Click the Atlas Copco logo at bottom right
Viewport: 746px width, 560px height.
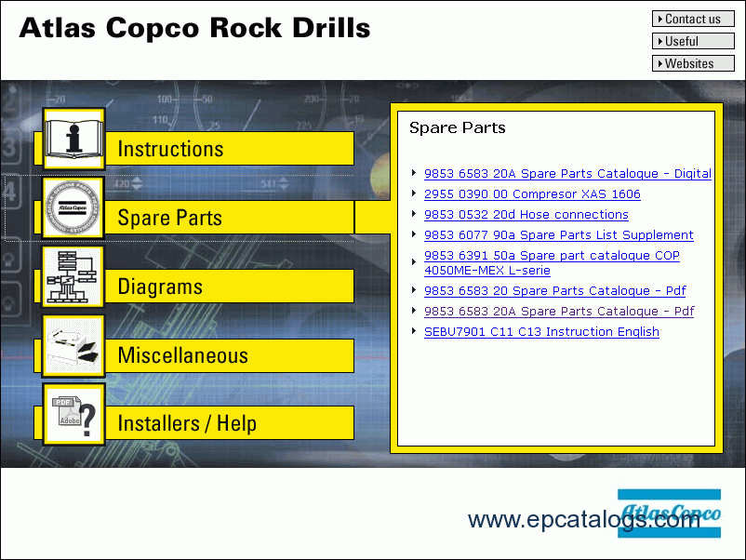tap(669, 513)
